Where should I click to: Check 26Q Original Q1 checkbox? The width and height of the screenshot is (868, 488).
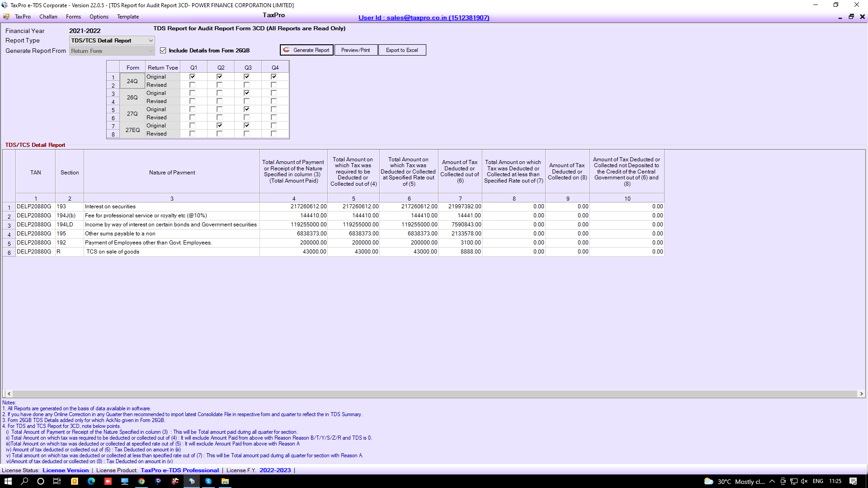point(193,93)
